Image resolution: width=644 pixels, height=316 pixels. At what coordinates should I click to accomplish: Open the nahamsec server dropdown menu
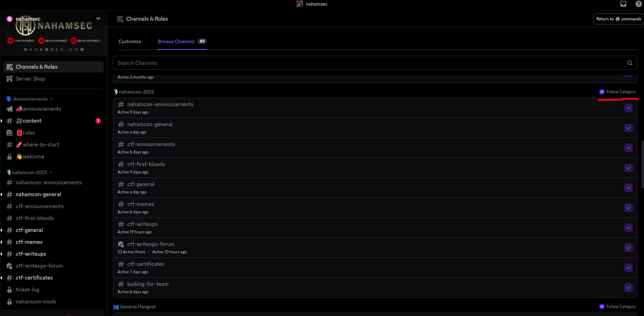[98, 19]
